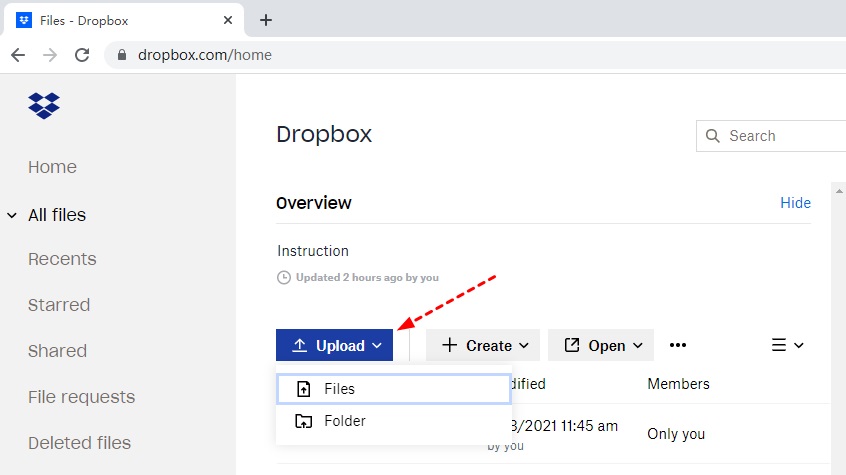Screen dimensions: 846x475
Task: Click the Hide overview link
Action: pos(795,203)
